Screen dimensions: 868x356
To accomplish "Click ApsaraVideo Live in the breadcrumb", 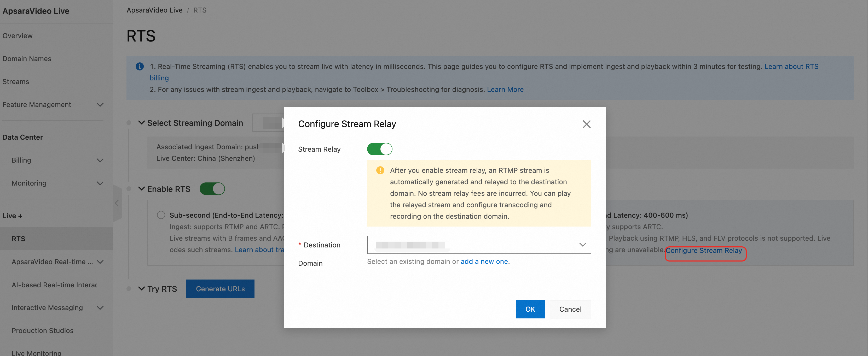I will (154, 10).
